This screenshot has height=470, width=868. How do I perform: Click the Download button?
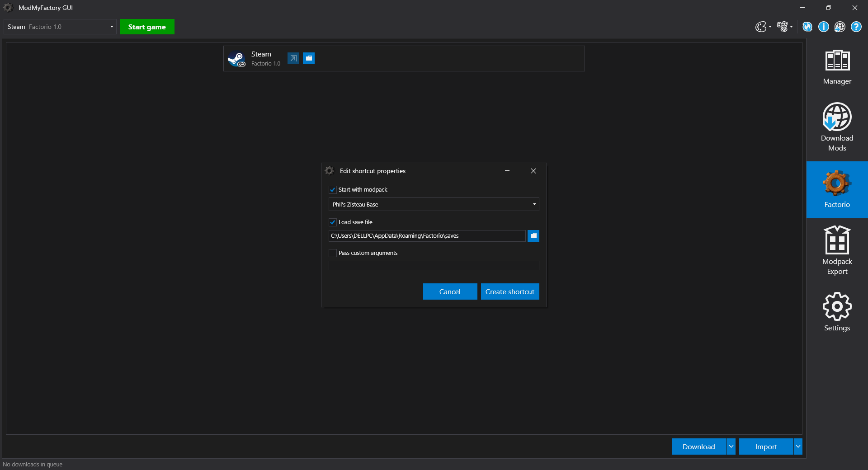[699, 446]
